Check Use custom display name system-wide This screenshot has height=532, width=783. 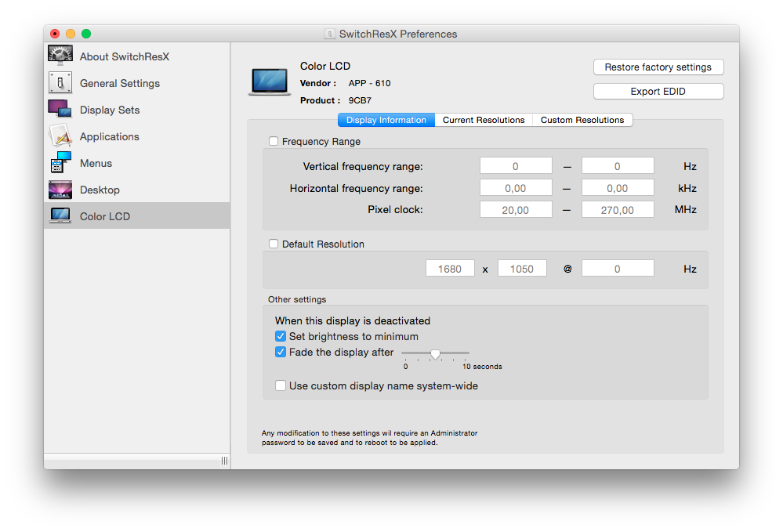click(281, 385)
